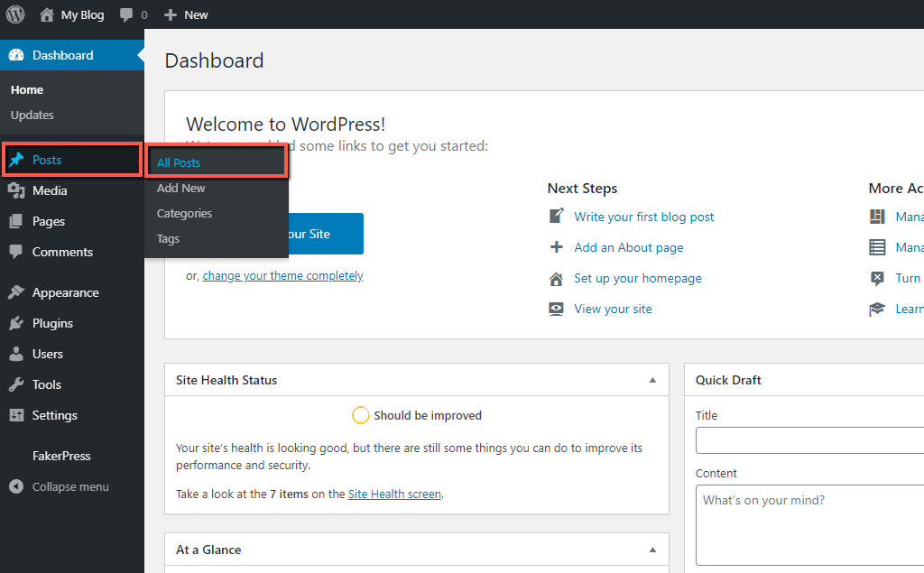The width and height of the screenshot is (924, 573).
Task: Click the Media icon in sidebar
Action: coord(16,190)
